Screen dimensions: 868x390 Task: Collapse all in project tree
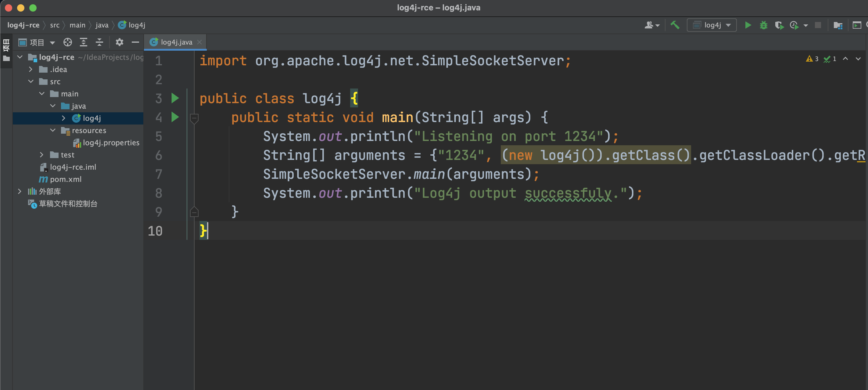pyautogui.click(x=99, y=42)
